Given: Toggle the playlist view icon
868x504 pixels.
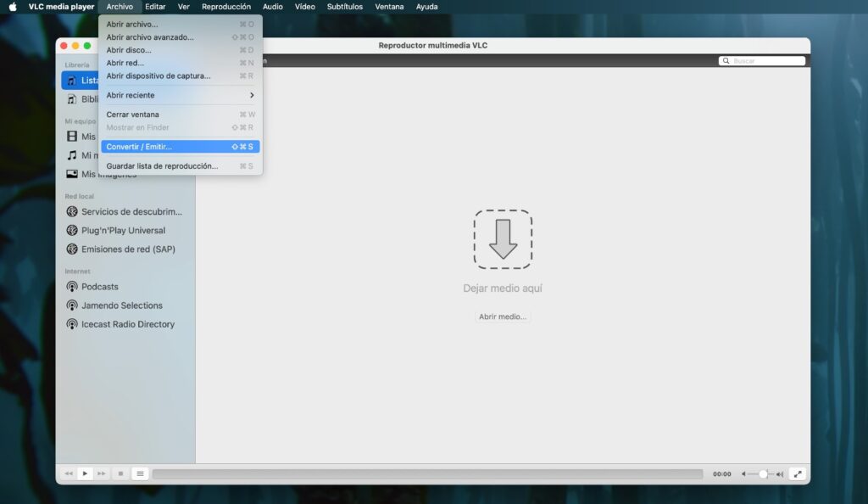Looking at the screenshot, I should click(140, 473).
